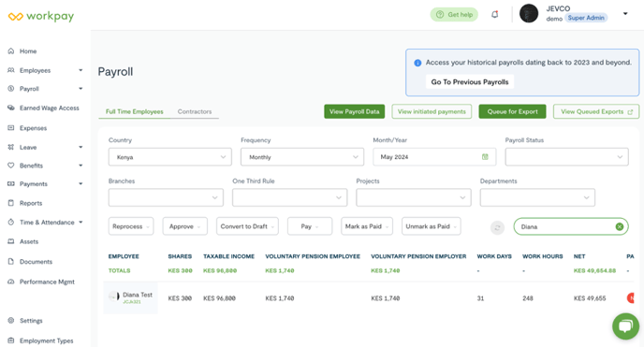644x347 pixels.
Task: Open the live chat bubble
Action: (x=625, y=326)
